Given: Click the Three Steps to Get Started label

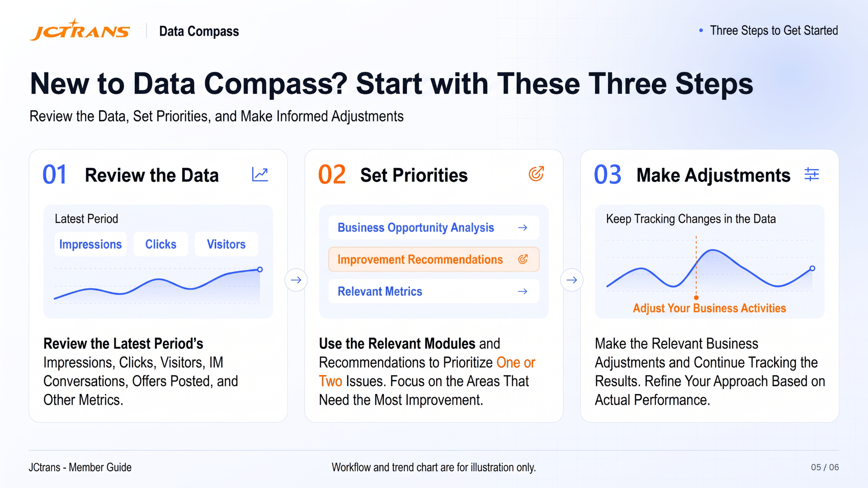Looking at the screenshot, I should pyautogui.click(x=774, y=30).
